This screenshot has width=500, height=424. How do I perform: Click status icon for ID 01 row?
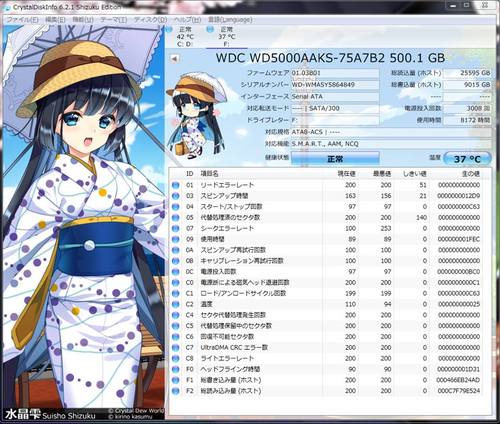pyautogui.click(x=175, y=185)
